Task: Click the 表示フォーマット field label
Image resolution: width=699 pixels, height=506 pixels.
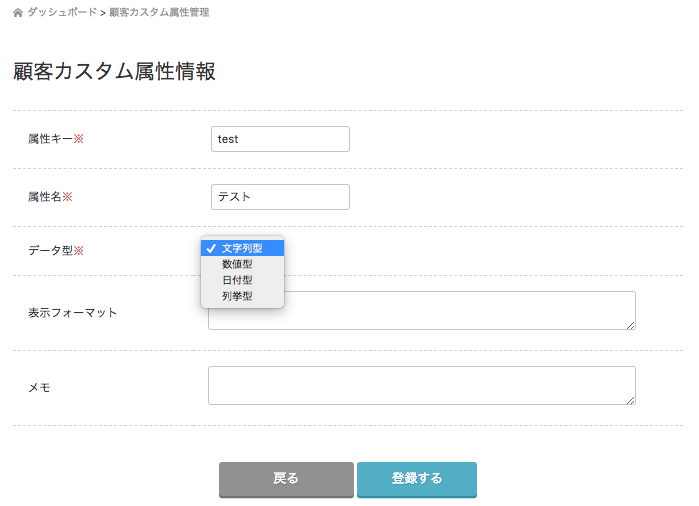Action: tap(72, 313)
